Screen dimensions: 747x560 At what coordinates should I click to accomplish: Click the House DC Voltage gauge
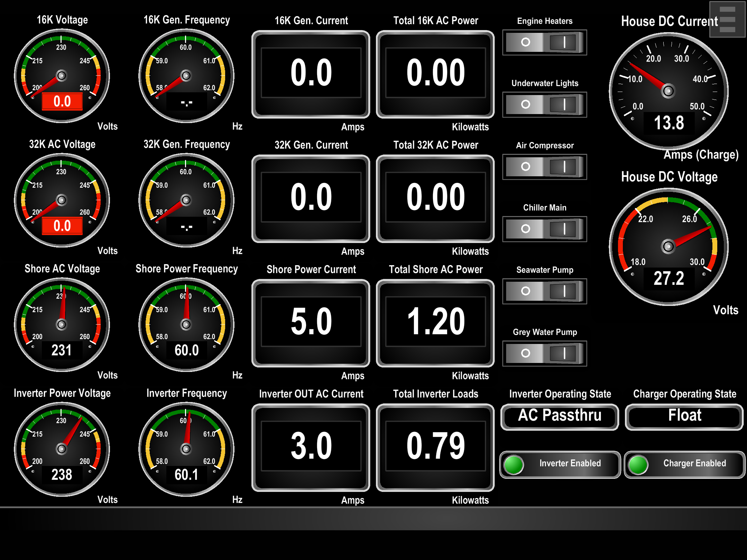click(668, 247)
